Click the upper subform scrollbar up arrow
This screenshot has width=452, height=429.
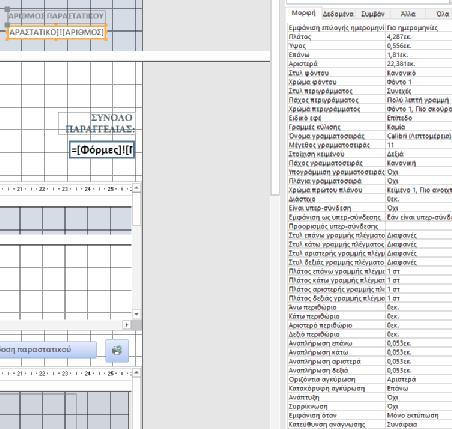point(136,188)
